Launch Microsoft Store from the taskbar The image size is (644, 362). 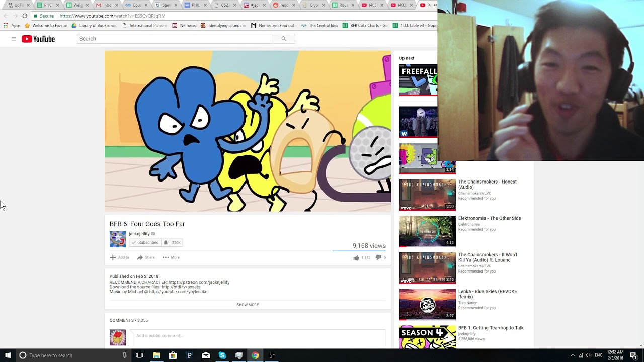[173, 355]
